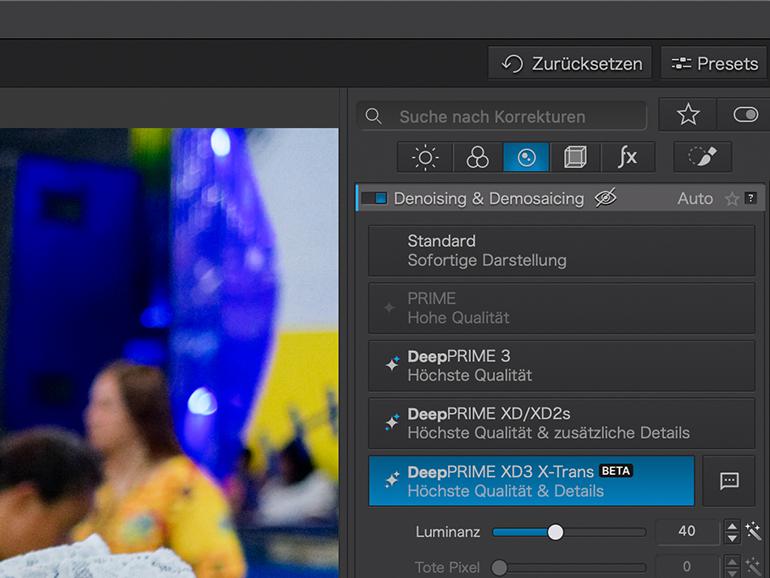
Task: Toggle the Denoising & Demosaicing on/off switch
Action: pyautogui.click(x=374, y=198)
